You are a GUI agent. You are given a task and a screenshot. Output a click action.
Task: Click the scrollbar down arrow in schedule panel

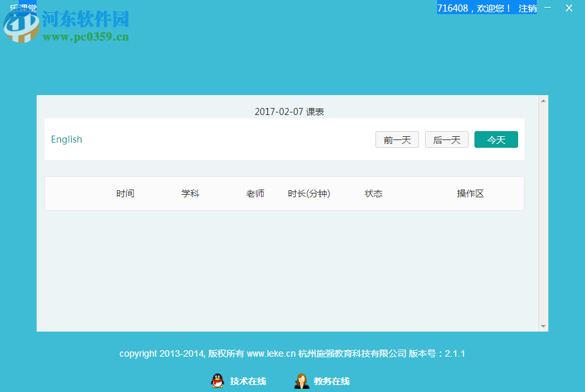click(543, 326)
